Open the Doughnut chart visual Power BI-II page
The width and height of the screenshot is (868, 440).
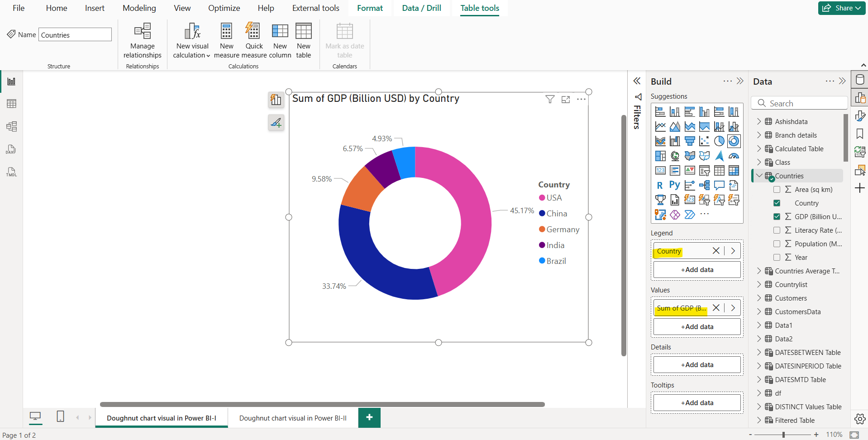(x=293, y=418)
